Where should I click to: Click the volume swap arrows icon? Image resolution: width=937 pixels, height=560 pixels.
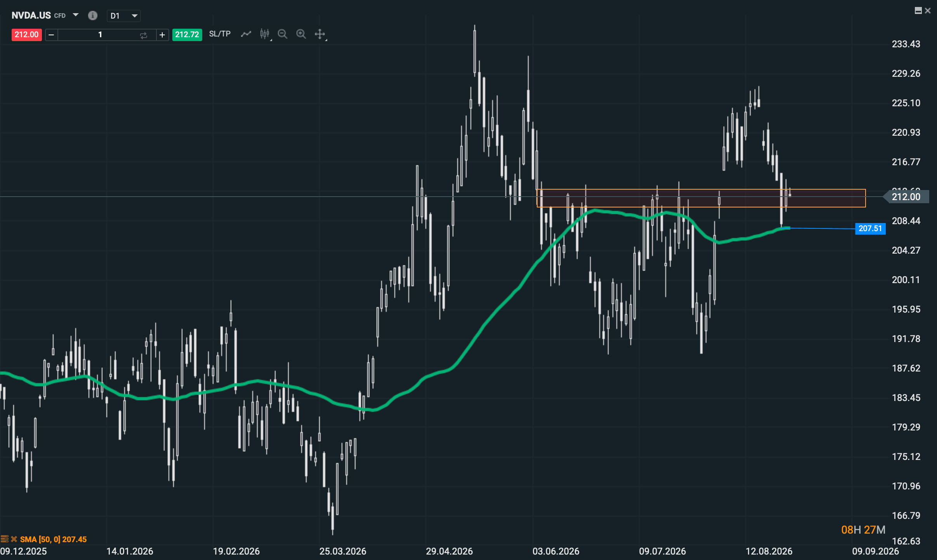(x=143, y=35)
